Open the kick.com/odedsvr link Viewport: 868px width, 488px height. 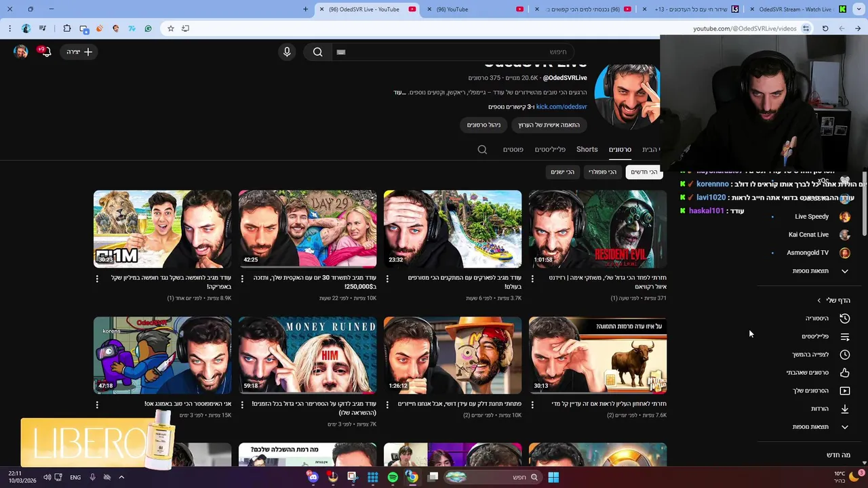[x=561, y=106]
